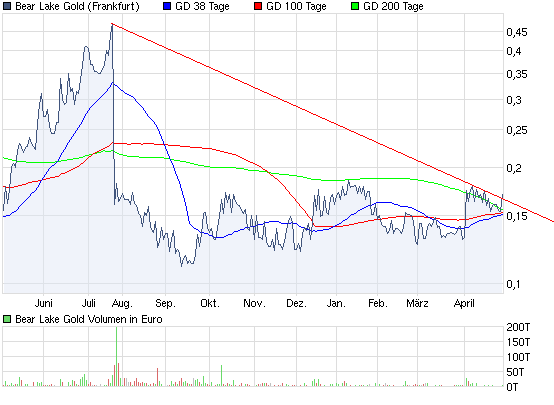This screenshot has height=405, width=554.
Task: Select the 'GD 100 Tage' legend label
Action: pos(296,6)
